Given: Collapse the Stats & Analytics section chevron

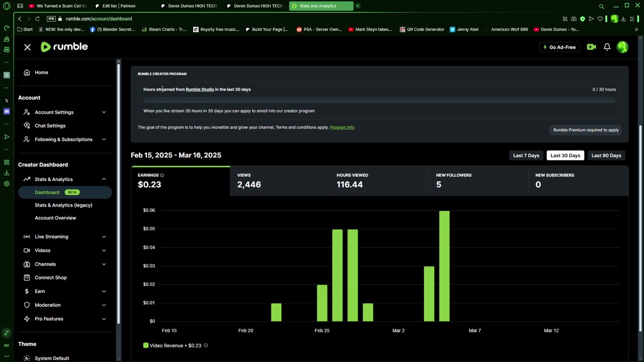Looking at the screenshot, I should point(104,179).
